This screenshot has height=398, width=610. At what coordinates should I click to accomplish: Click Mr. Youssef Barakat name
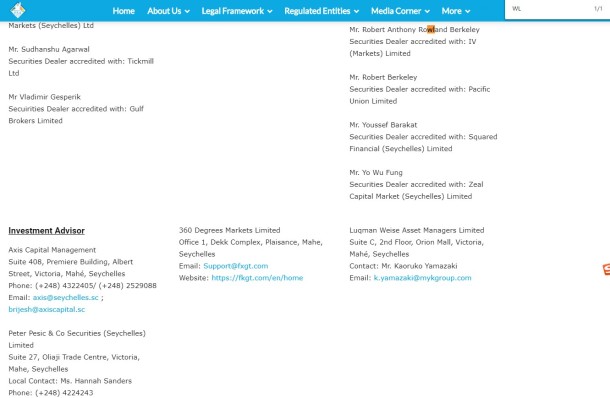(x=383, y=125)
